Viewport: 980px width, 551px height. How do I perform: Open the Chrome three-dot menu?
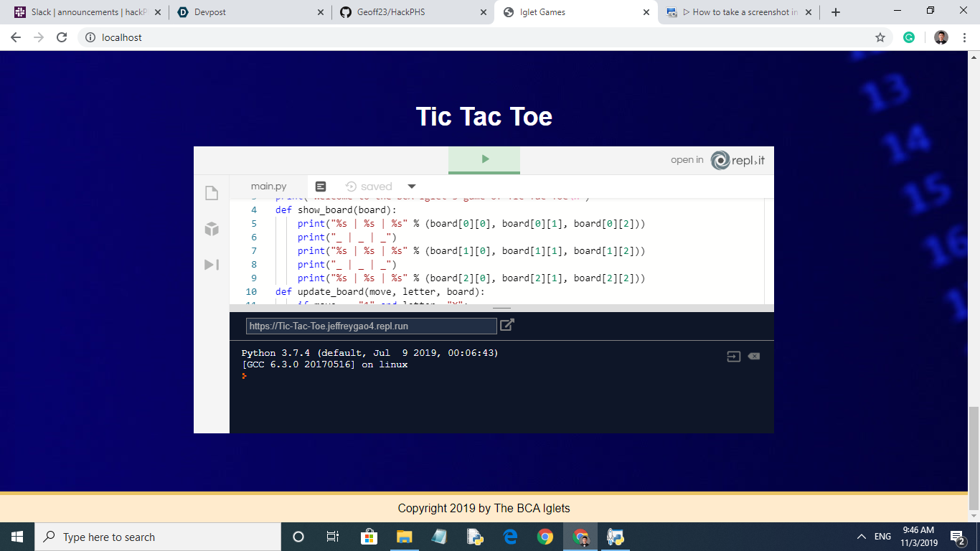click(x=964, y=37)
